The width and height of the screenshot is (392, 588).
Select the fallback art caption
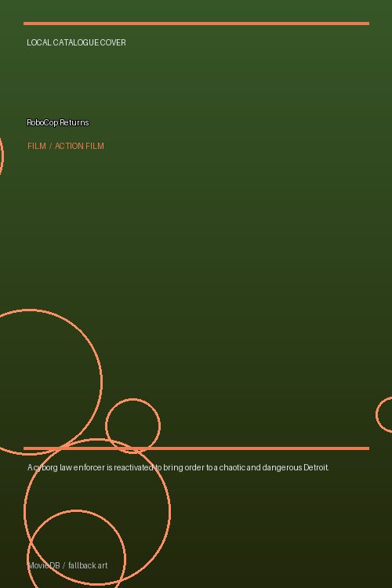tap(88, 565)
